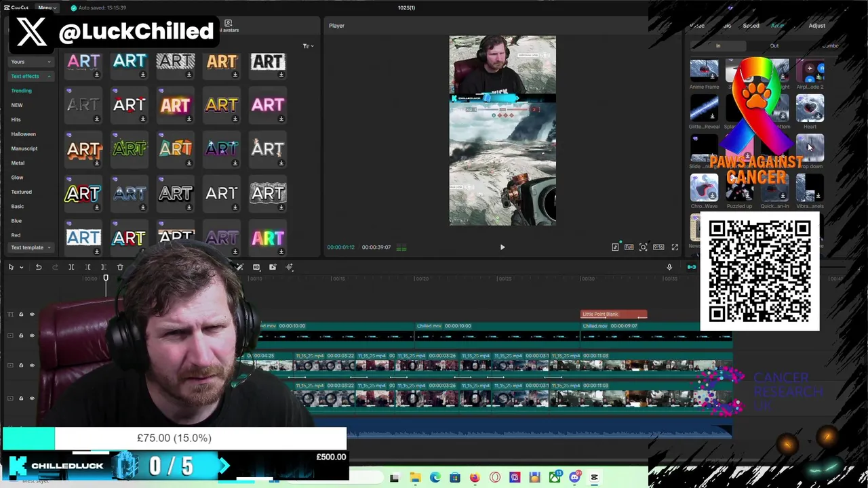Start recording with the microphone icon
Viewport: 868px width, 488px height.
(669, 267)
